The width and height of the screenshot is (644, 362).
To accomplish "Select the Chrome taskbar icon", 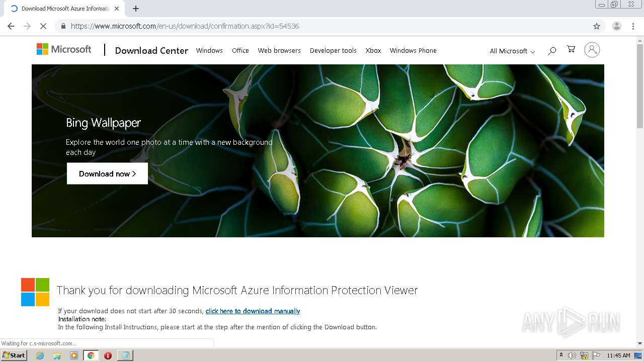I will pyautogui.click(x=91, y=355).
